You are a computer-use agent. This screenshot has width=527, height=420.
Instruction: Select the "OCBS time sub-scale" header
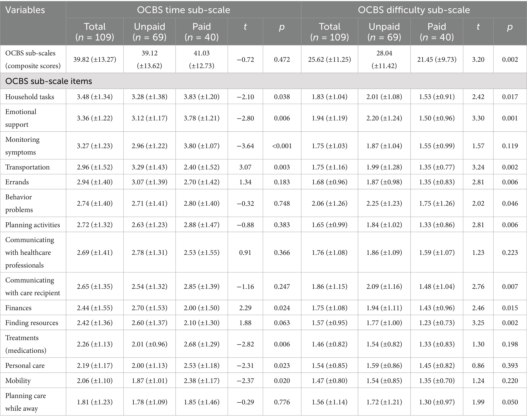(183, 10)
